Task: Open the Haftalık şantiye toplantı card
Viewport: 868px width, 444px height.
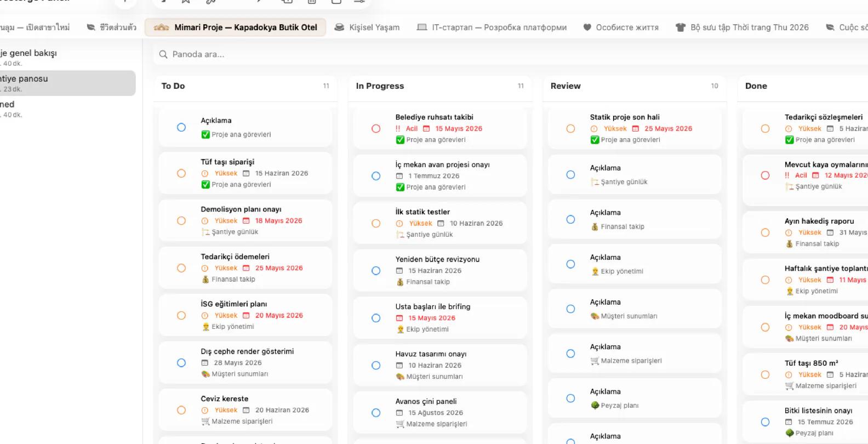Action: 806,280
